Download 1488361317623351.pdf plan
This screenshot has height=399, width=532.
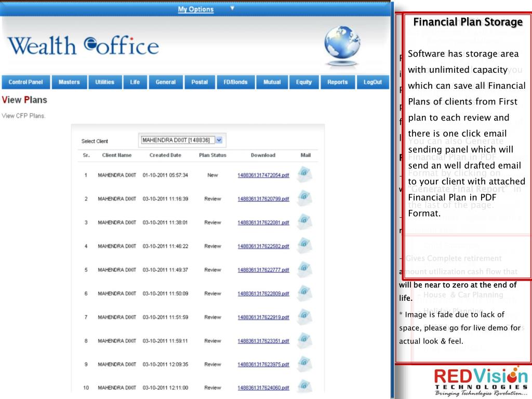click(x=263, y=341)
